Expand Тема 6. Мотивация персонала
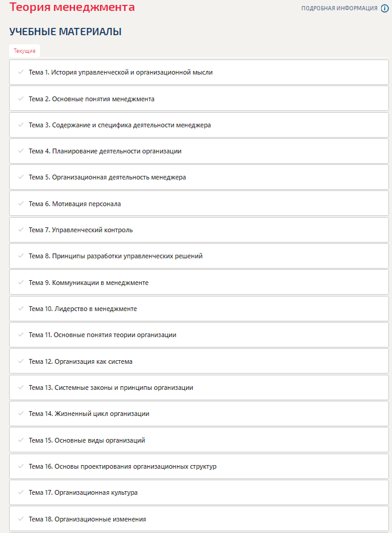This screenshot has height=533, width=392. 199,204
